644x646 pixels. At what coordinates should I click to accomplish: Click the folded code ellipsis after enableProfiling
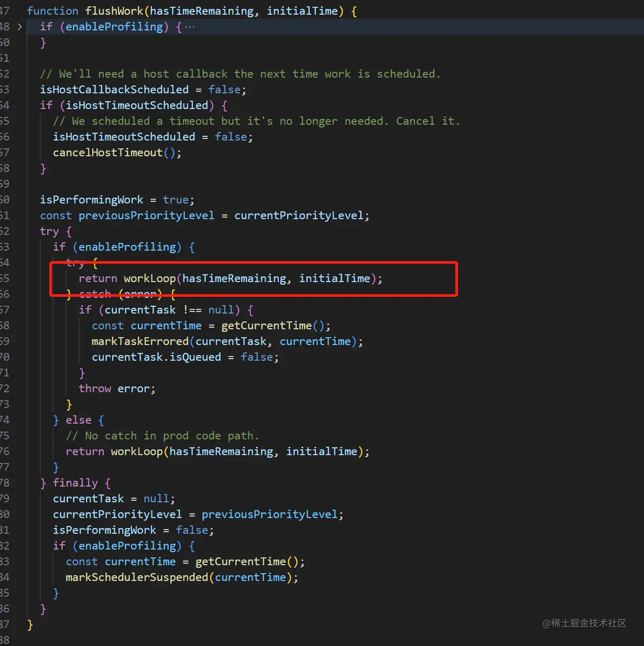click(x=190, y=27)
